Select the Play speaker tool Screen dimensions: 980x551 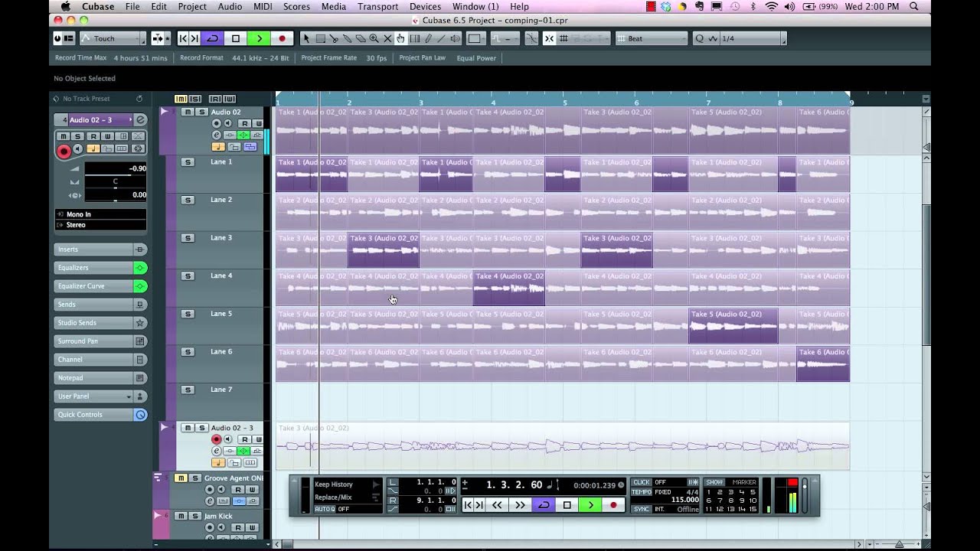click(x=455, y=38)
